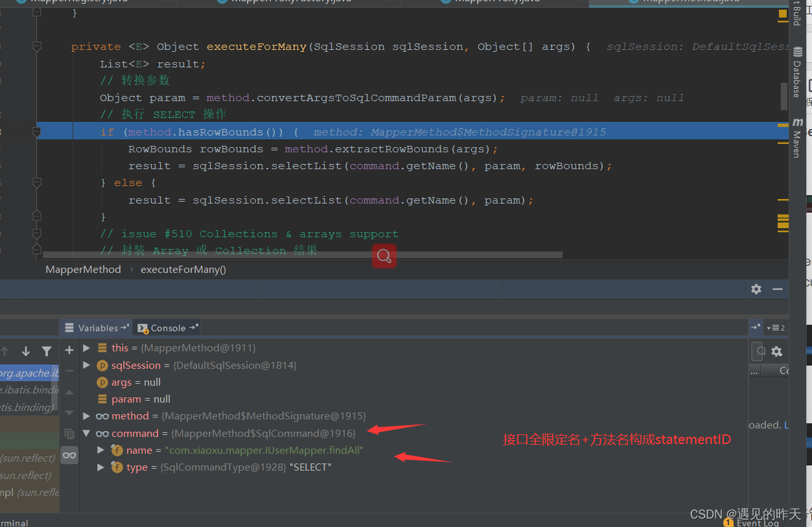Select the highlighted org.apache.ib stack frame
The width and height of the screenshot is (812, 527).
(29, 373)
